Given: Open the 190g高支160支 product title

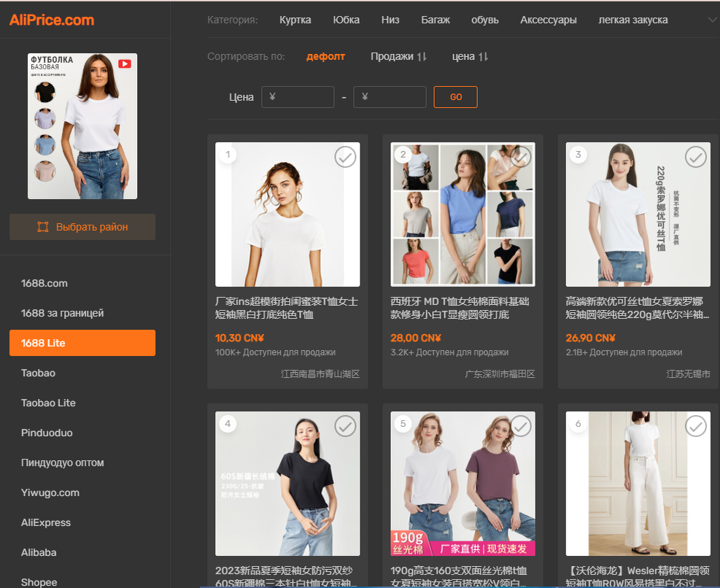Looking at the screenshot, I should click(x=459, y=577).
